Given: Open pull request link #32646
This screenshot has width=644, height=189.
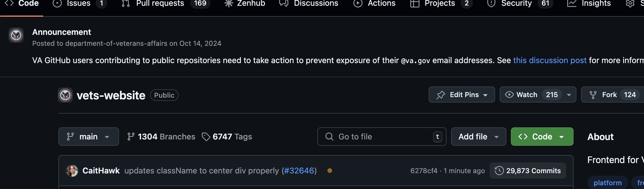Looking at the screenshot, I should coord(299,171).
